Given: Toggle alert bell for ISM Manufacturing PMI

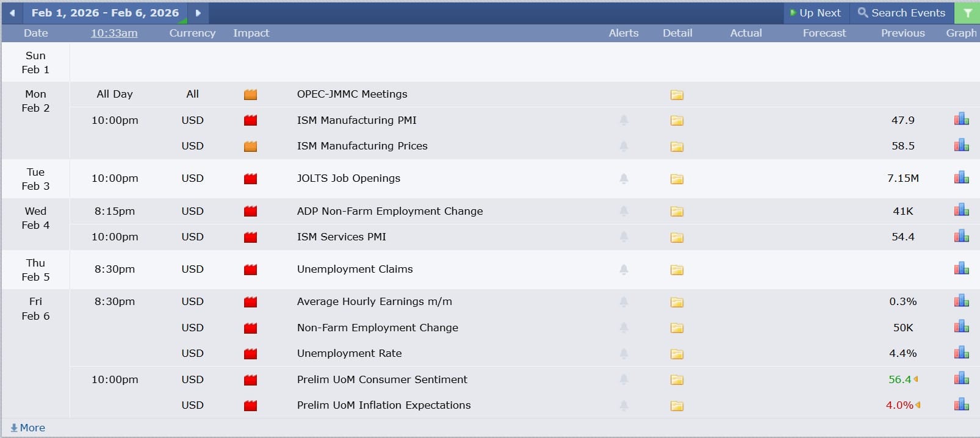Looking at the screenshot, I should click(624, 120).
